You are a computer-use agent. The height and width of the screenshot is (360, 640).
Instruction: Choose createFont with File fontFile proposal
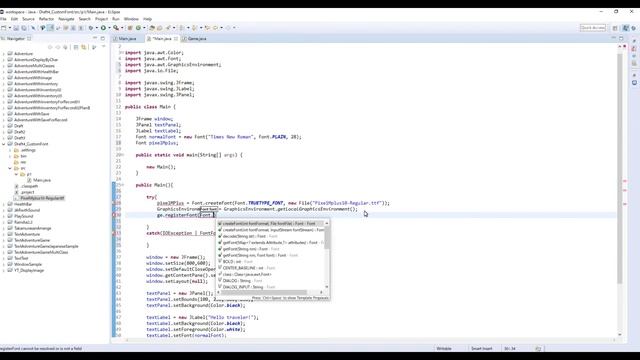[x=270, y=224]
